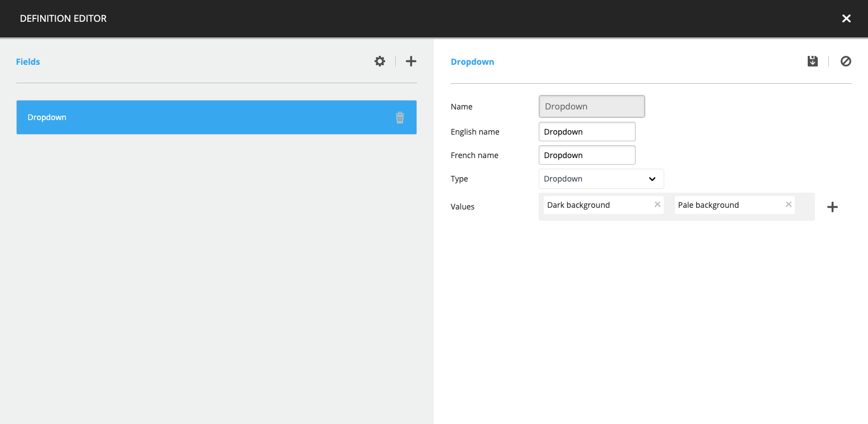Close the Definition Editor

click(846, 18)
